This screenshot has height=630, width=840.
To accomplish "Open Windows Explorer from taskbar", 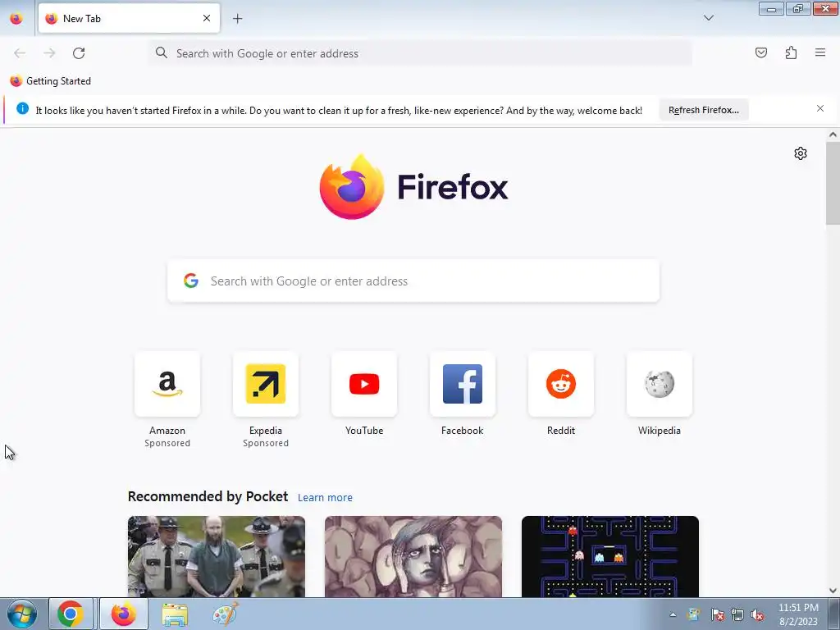I will coord(175,614).
